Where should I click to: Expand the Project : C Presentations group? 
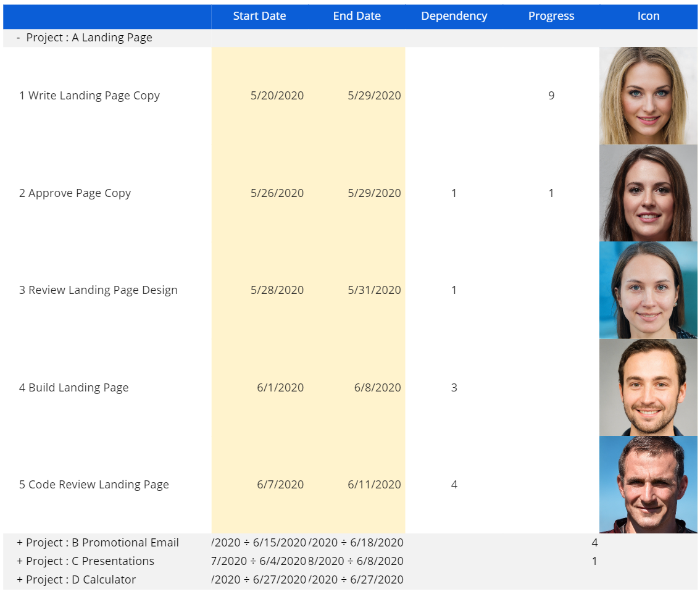pos(20,561)
